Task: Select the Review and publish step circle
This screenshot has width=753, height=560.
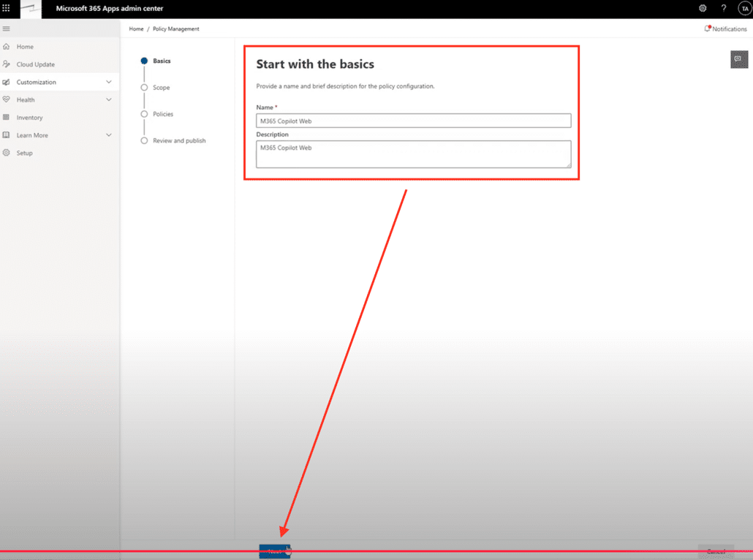Action: click(x=144, y=140)
